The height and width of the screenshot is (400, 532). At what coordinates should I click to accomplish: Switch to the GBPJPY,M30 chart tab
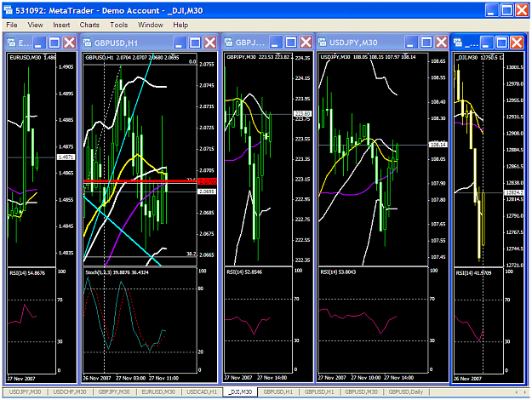point(114,391)
